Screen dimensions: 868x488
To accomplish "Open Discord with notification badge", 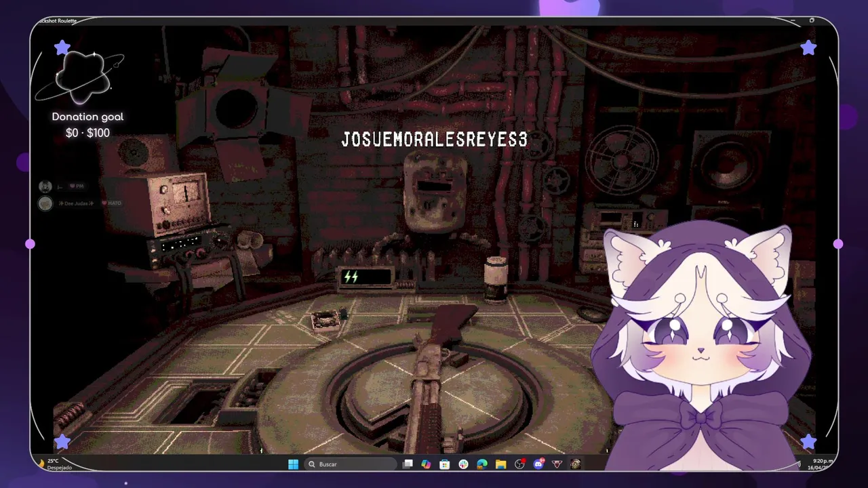I will pyautogui.click(x=538, y=464).
